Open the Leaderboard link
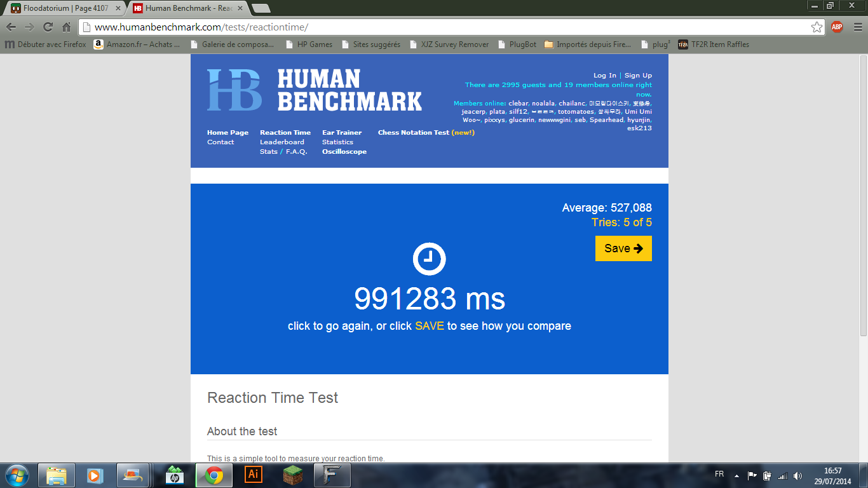 click(x=281, y=142)
